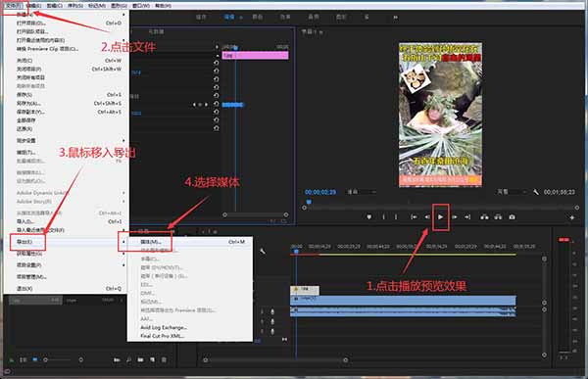Go to previous keyframe arrow in Effect Controls
Viewport: 588px width, 379px height.
pyautogui.click(x=194, y=105)
